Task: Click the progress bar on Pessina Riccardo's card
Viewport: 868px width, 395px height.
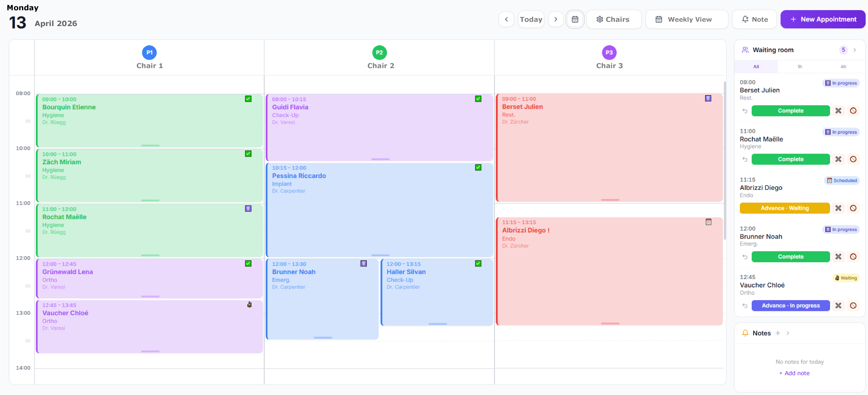Action: click(x=380, y=255)
